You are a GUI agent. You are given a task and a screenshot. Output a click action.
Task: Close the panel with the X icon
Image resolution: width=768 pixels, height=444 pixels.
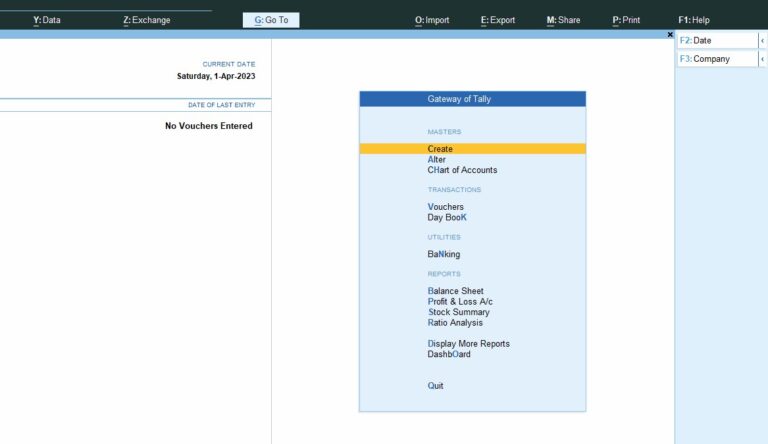coord(670,34)
